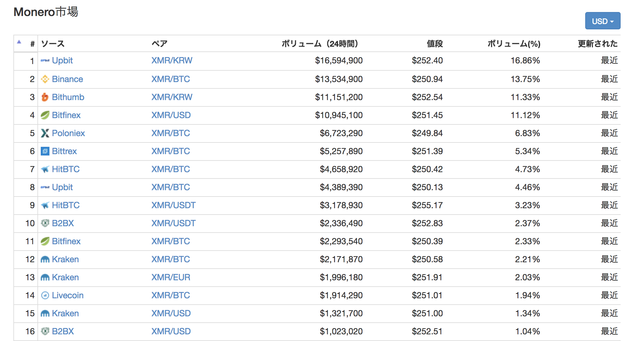
Task: Select the $1,023,020 volume value
Action: pos(341,331)
